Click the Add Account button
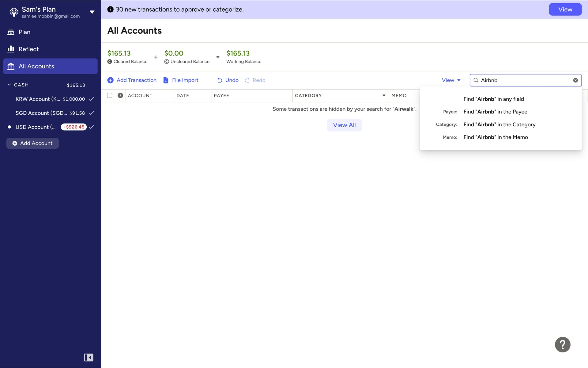 click(x=32, y=143)
